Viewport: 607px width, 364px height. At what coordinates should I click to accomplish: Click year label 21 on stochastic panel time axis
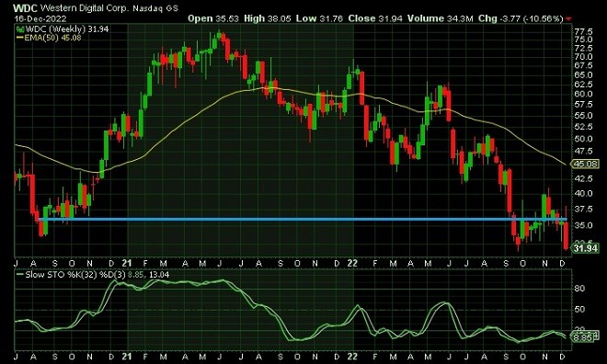coord(127,357)
